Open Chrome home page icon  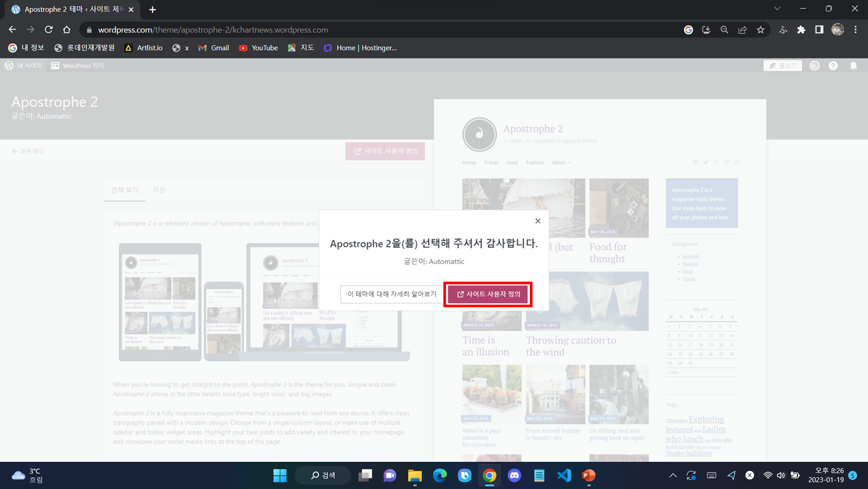pos(67,29)
